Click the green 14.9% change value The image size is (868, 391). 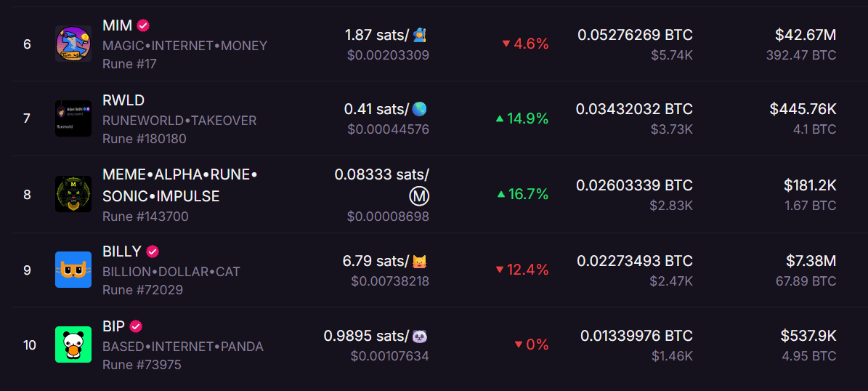pyautogui.click(x=522, y=118)
